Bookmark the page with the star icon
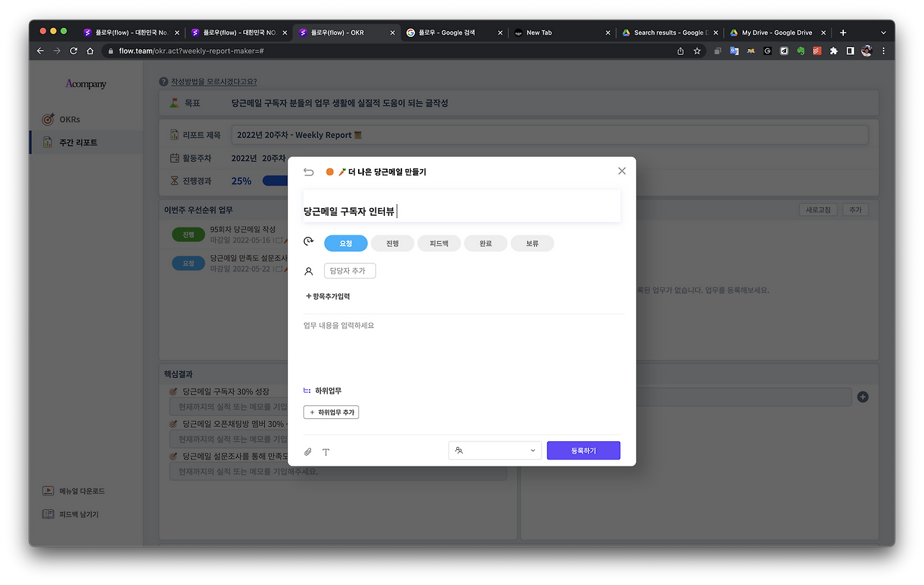 697,51
